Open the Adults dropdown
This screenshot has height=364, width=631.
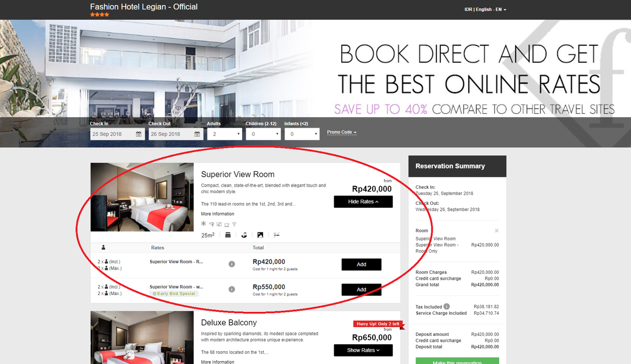pyautogui.click(x=225, y=134)
